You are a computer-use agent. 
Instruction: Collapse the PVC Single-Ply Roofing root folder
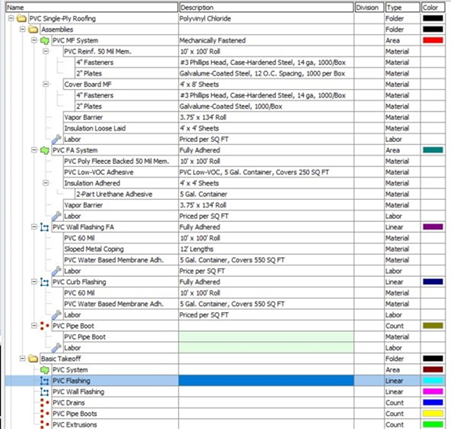(x=11, y=18)
